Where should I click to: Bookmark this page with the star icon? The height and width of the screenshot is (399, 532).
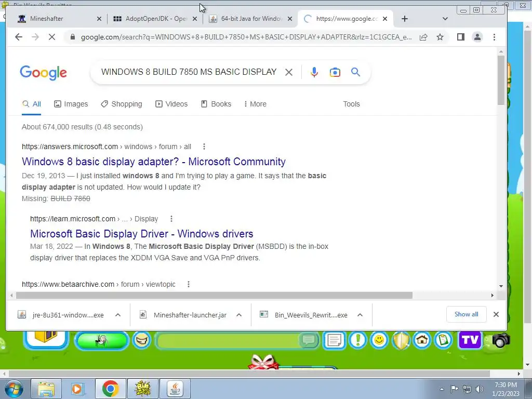[x=440, y=37]
